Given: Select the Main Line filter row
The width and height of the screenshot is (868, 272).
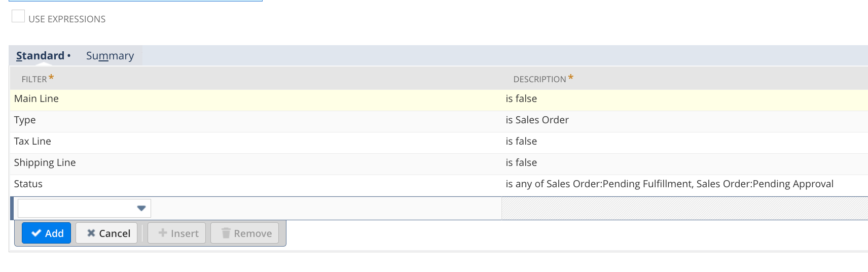Looking at the screenshot, I should click(x=37, y=99).
